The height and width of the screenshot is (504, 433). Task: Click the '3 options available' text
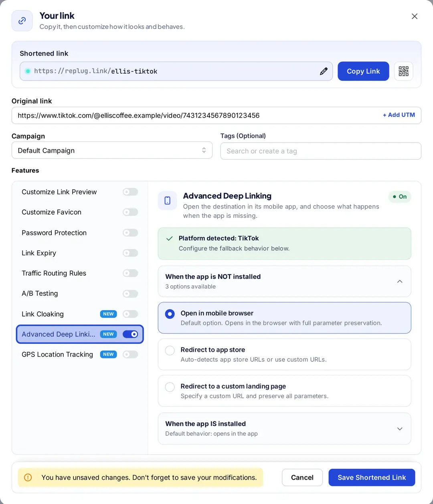point(190,286)
